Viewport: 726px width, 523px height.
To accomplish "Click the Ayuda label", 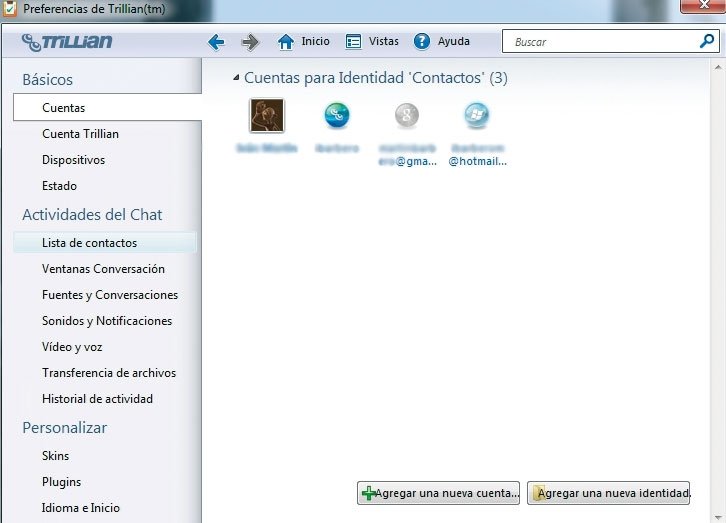I will tap(454, 41).
